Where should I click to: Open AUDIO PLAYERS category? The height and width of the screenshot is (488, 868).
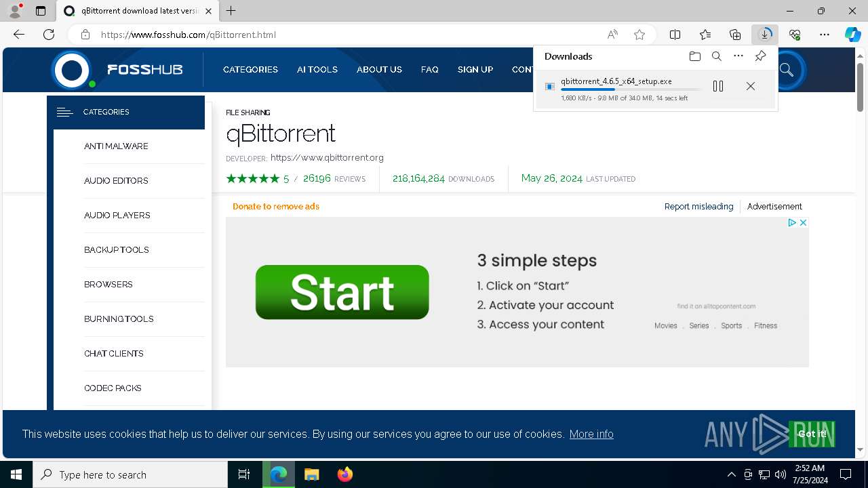point(117,216)
